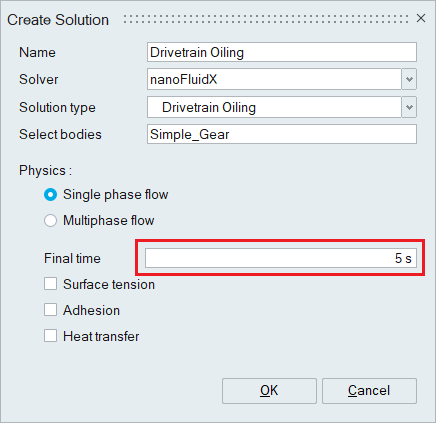Viewport: 436px width, 423px height.
Task: Open the Solver dropdown arrow
Action: 409,79
